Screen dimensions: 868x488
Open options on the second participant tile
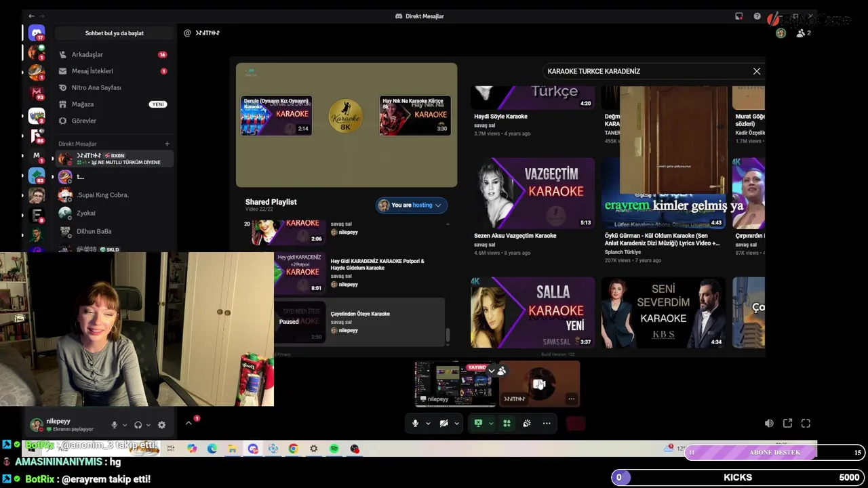[572, 399]
